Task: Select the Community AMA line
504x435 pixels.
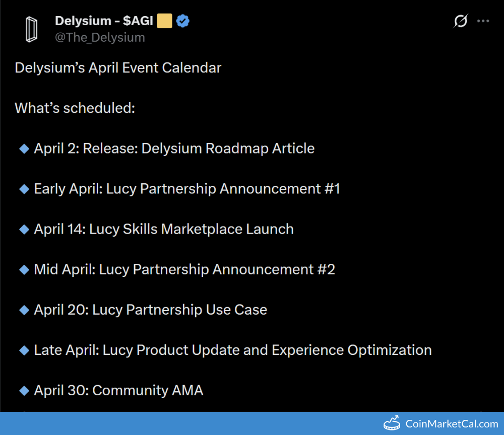Action: (118, 390)
